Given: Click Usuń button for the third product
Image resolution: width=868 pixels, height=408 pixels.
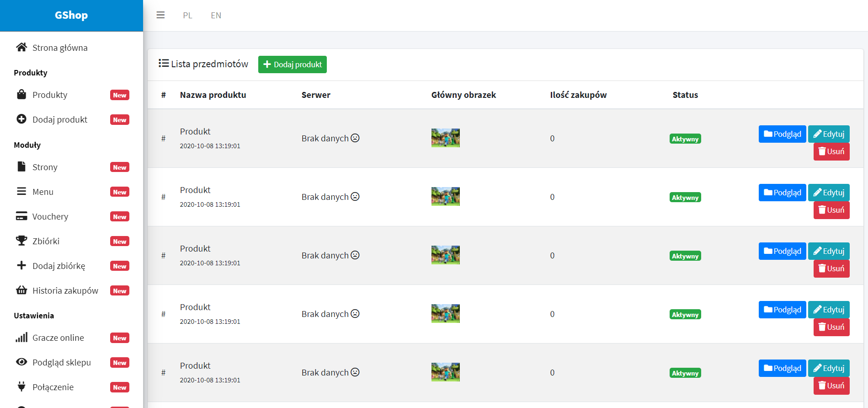Looking at the screenshot, I should coord(831,268).
